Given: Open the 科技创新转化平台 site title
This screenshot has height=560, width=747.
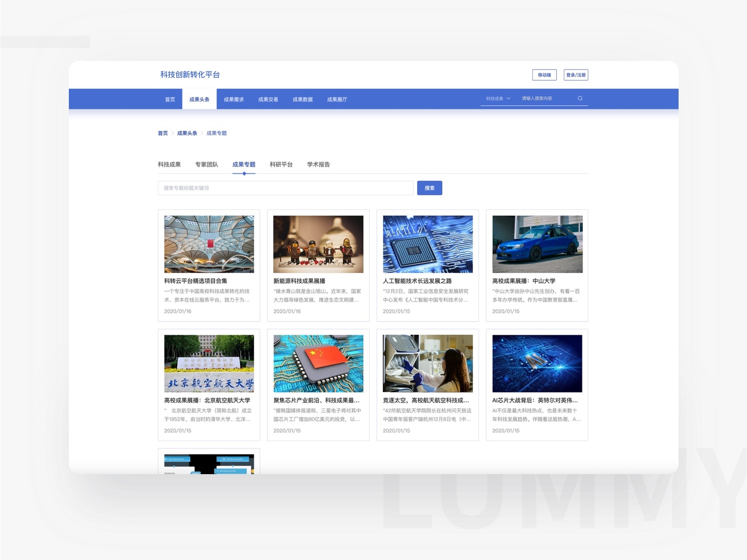Looking at the screenshot, I should coord(190,75).
